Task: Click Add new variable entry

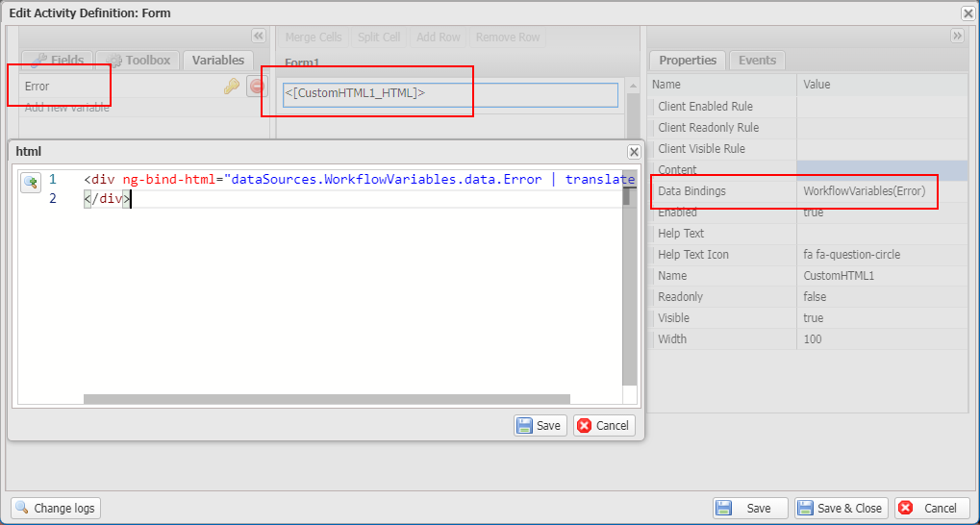Action: (67, 108)
